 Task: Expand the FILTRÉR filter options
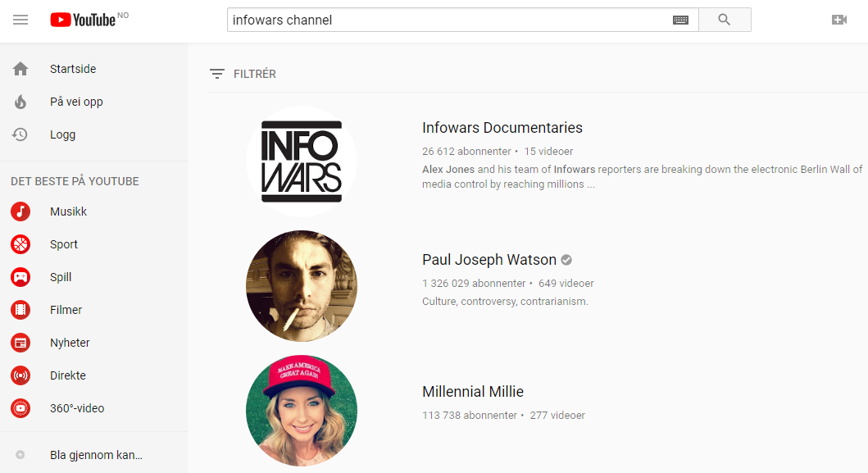pyautogui.click(x=243, y=74)
